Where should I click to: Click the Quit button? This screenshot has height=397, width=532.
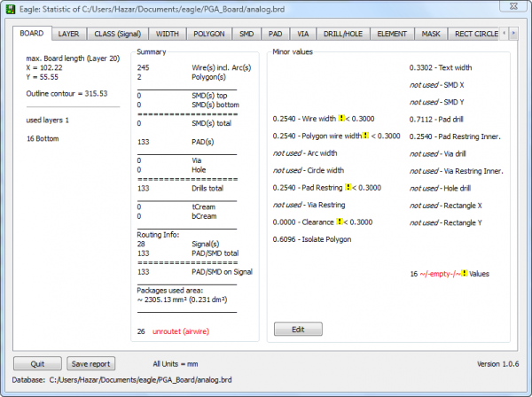37,364
